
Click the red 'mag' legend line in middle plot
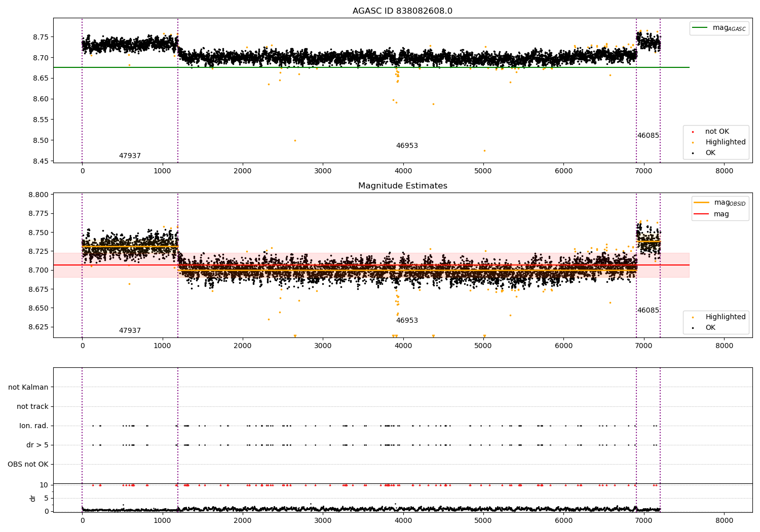pyautogui.click(x=702, y=214)
